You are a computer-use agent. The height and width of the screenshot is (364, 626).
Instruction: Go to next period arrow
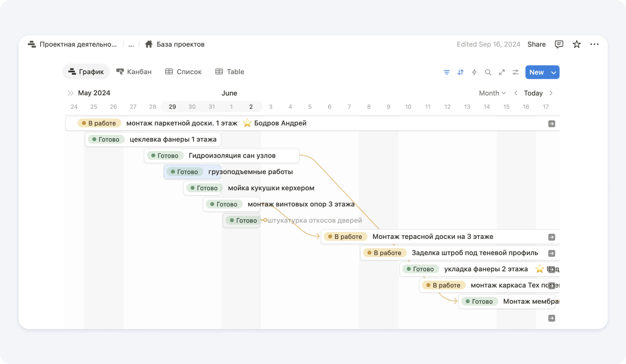pyautogui.click(x=551, y=93)
